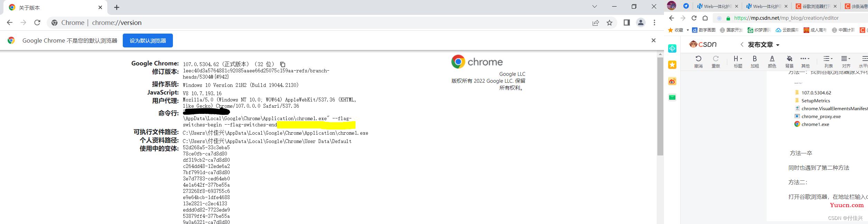Reload the chrome://version page
The width and height of the screenshot is (868, 224).
click(37, 23)
